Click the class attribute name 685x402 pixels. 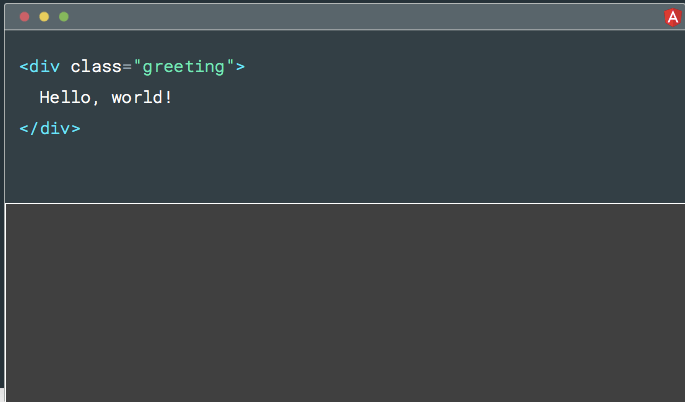[96, 67]
